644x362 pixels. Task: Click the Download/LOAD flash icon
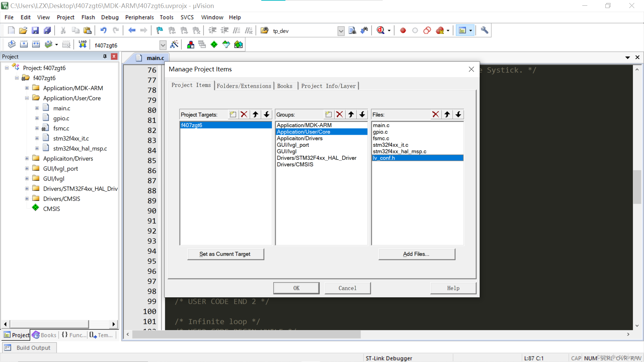[83, 45]
